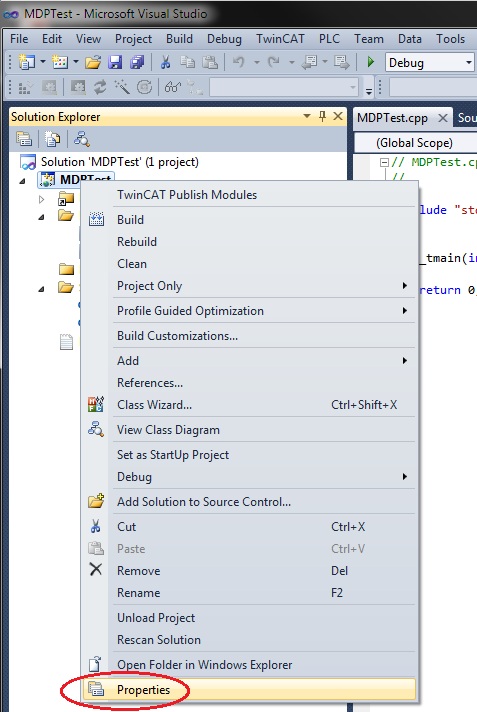Close the MDPTest.cpp tab
The height and width of the screenshot is (712, 477).
(x=442, y=118)
